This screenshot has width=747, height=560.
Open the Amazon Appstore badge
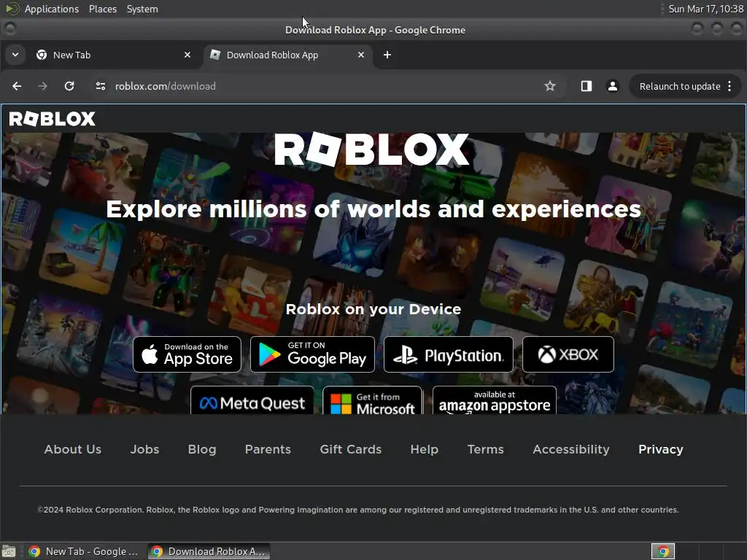point(495,400)
